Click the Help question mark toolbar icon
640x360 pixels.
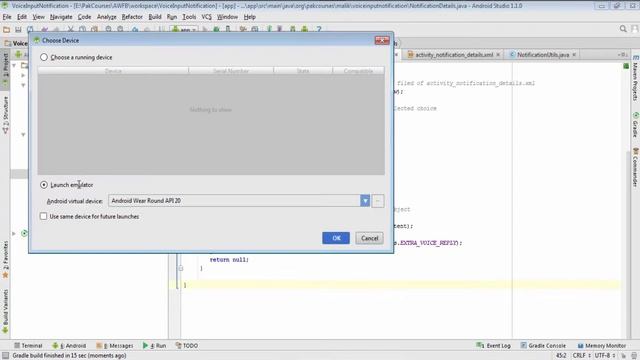tap(319, 29)
